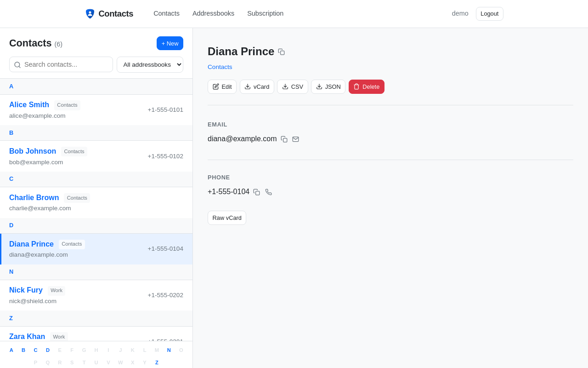Download contact as vCard

tap(257, 87)
